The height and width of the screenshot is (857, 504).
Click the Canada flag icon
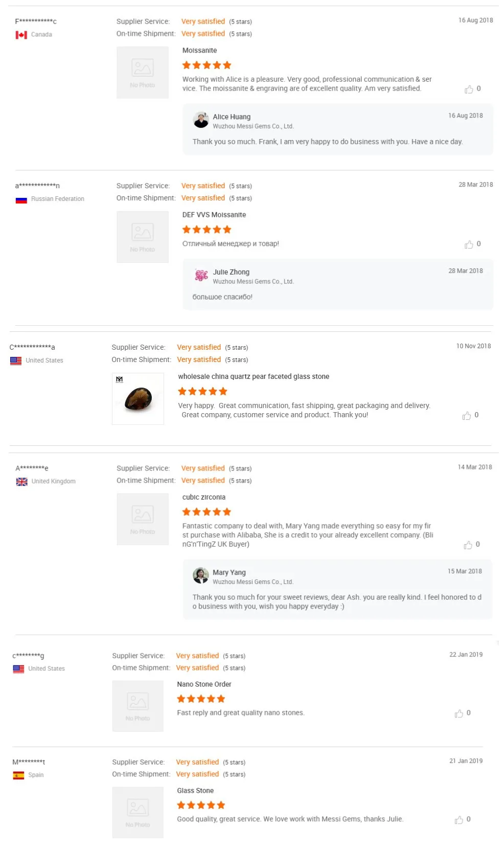tap(21, 35)
